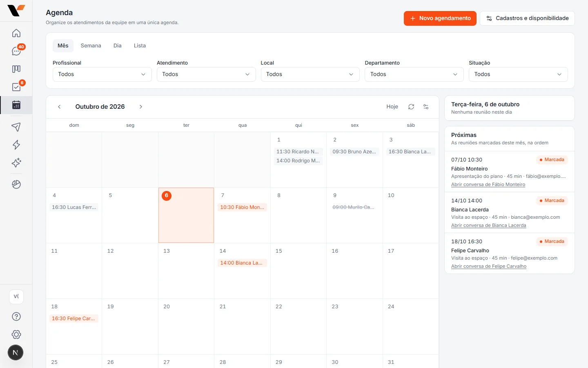Switch to the Semana view tab
Viewport: 588px width, 368px height.
pos(91,46)
